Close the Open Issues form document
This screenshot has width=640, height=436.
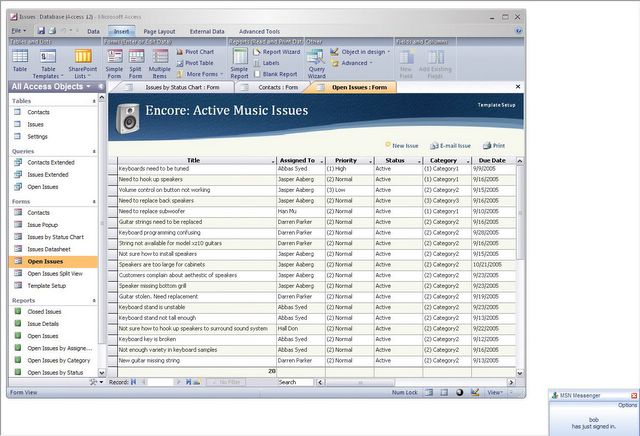pyautogui.click(x=518, y=87)
